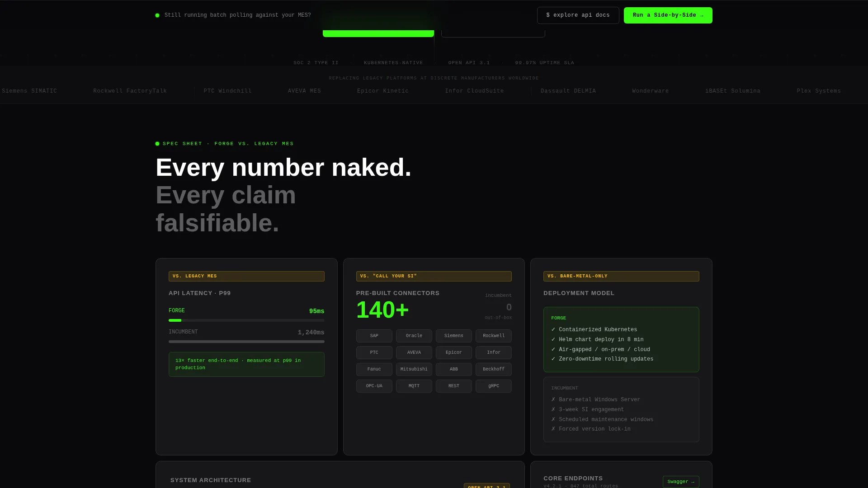The width and height of the screenshot is (868, 488).
Task: Click the '140+' connectors number
Action: coord(382,310)
